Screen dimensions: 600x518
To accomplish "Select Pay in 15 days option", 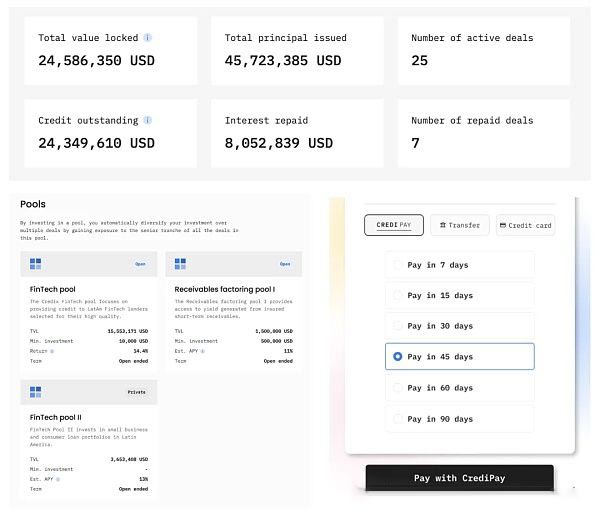I will (x=460, y=295).
